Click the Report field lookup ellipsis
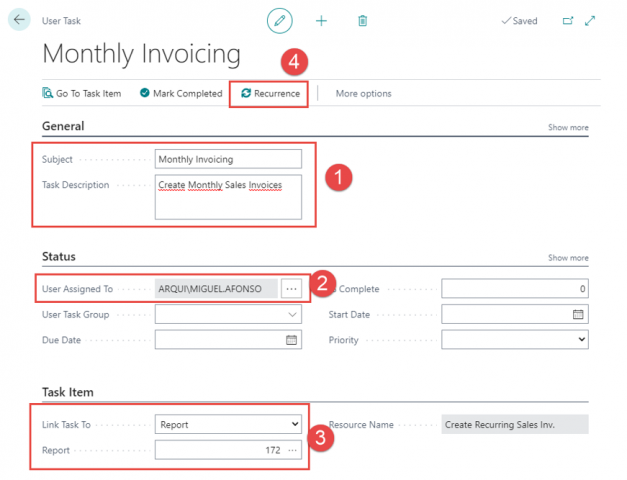Viewport: 627px width, 480px height. pos(292,451)
